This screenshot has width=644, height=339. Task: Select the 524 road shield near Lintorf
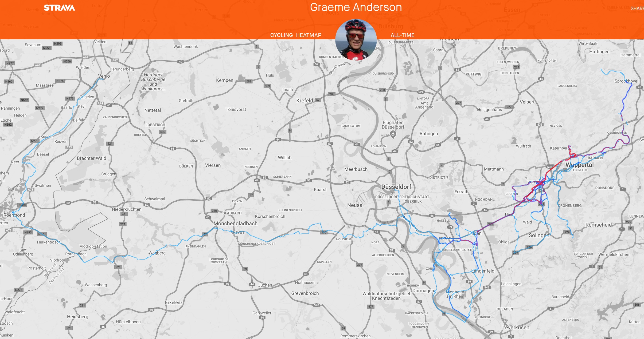pyautogui.click(x=421, y=92)
